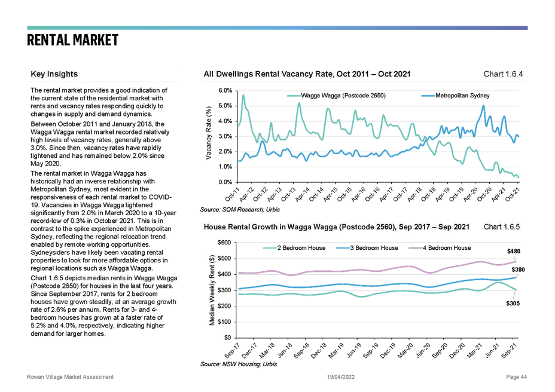The height and width of the screenshot is (392, 555).
Task: Click the $600 y-axis tick label
Action: coord(224,243)
